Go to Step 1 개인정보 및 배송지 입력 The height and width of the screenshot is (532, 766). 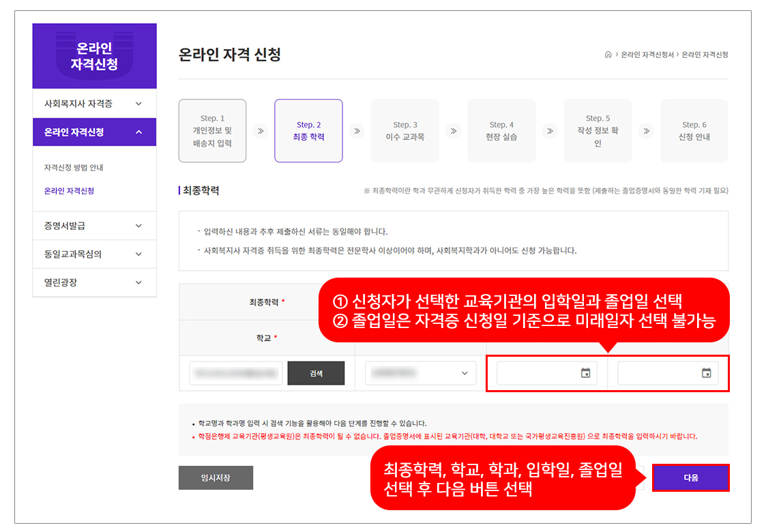(212, 131)
